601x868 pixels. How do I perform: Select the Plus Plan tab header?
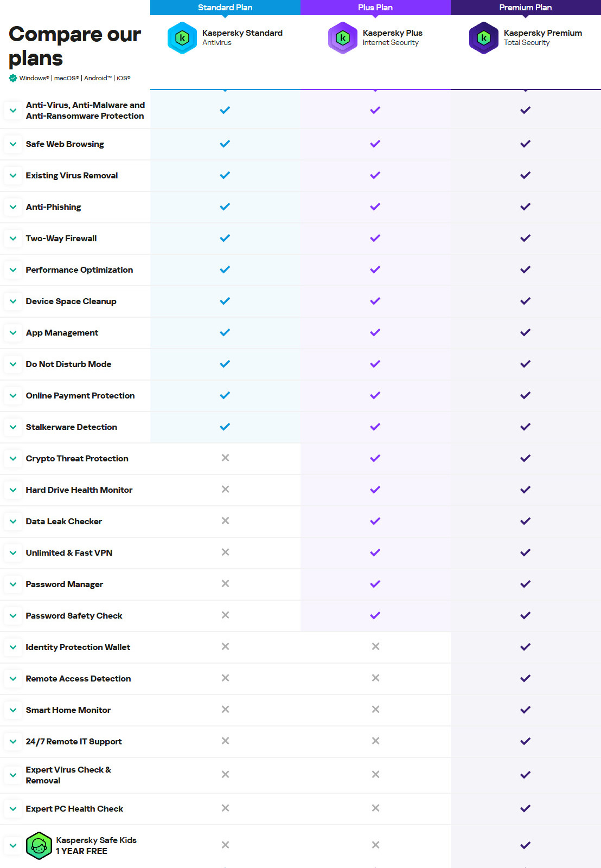[x=375, y=8]
